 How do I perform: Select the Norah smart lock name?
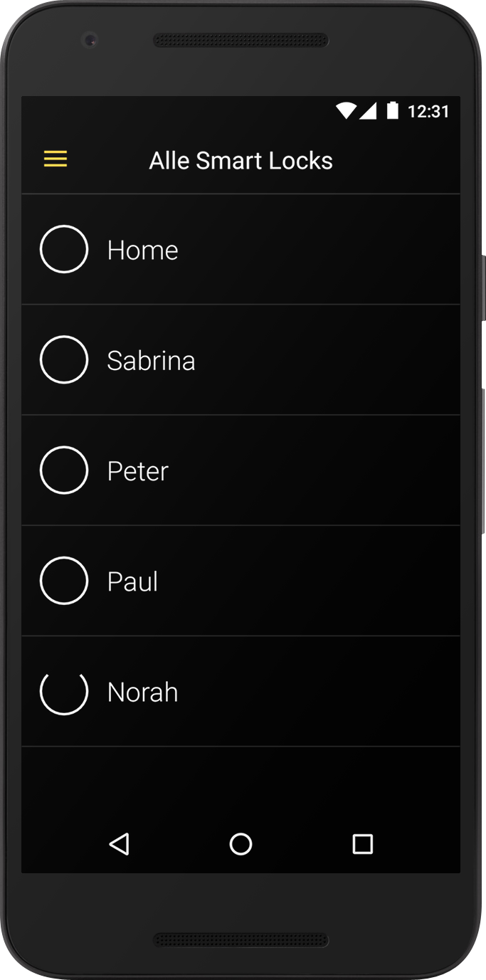click(142, 692)
